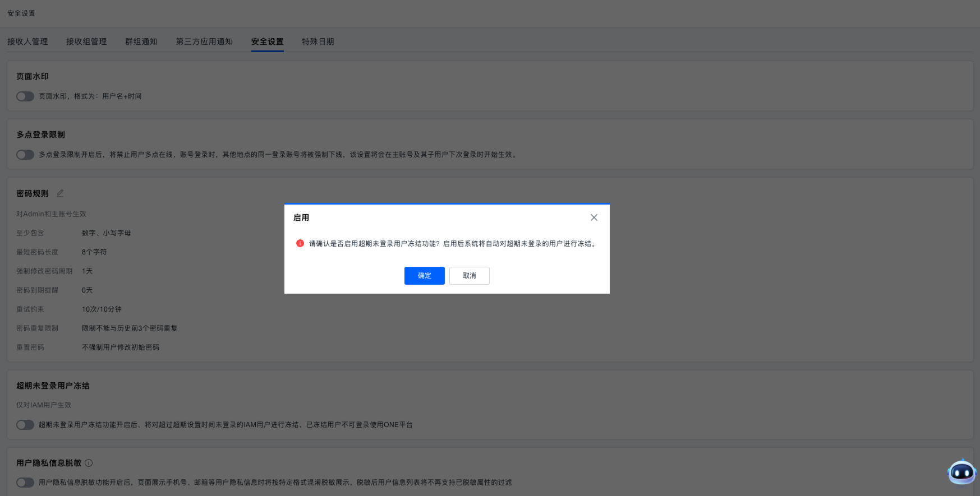Toggle the 多点登录限制 switch
This screenshot has height=496, width=980.
click(x=25, y=155)
